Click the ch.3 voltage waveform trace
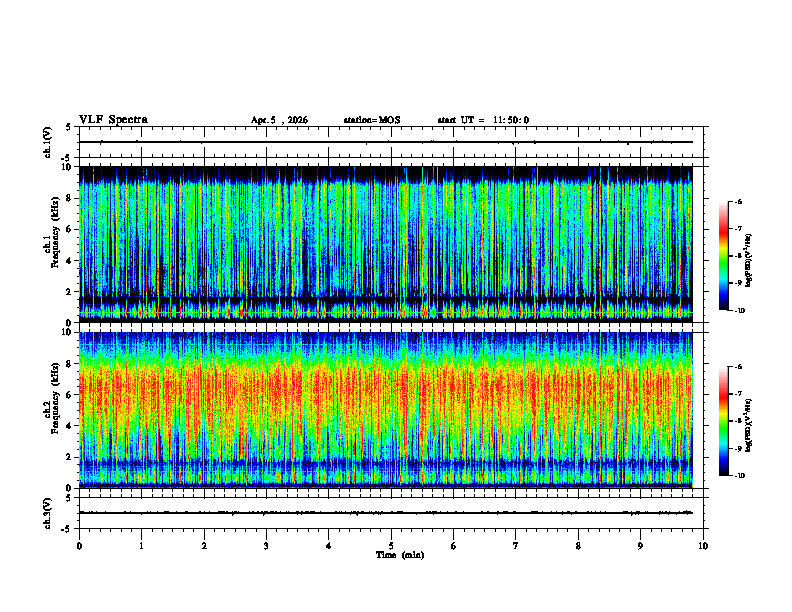The width and height of the screenshot is (792, 612). 385,513
